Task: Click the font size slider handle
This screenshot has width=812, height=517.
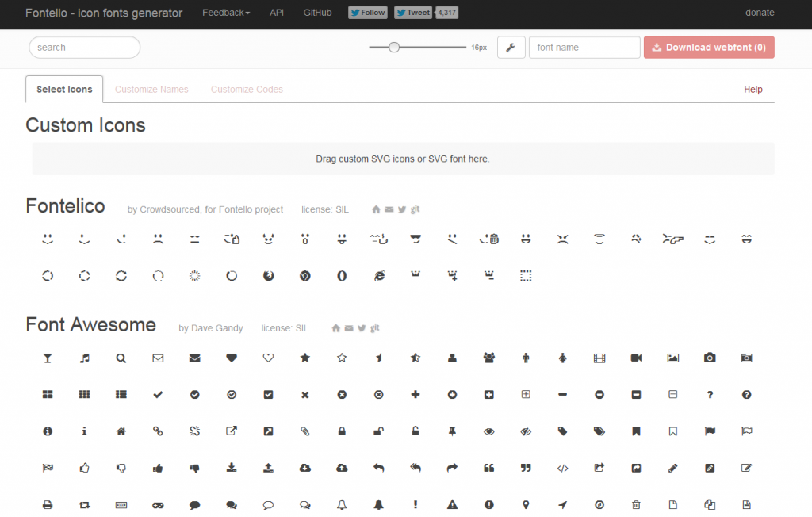Action: pos(394,47)
